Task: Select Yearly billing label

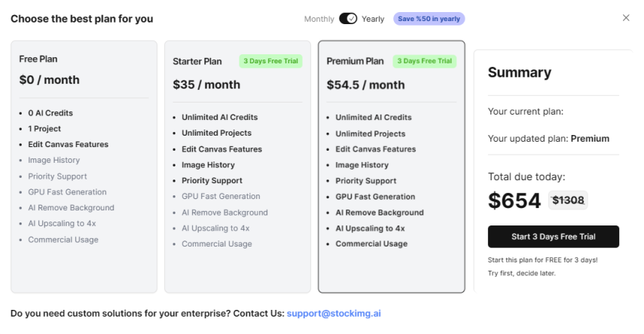Action: click(373, 18)
